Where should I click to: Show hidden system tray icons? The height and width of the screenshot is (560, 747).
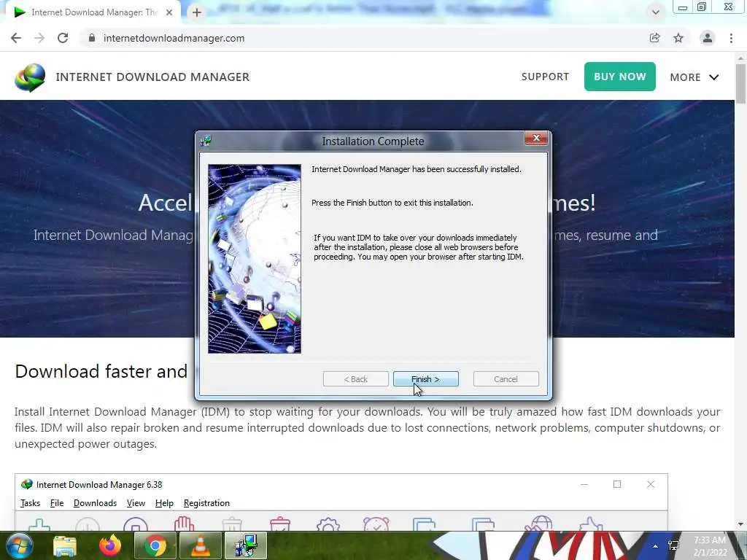click(656, 546)
